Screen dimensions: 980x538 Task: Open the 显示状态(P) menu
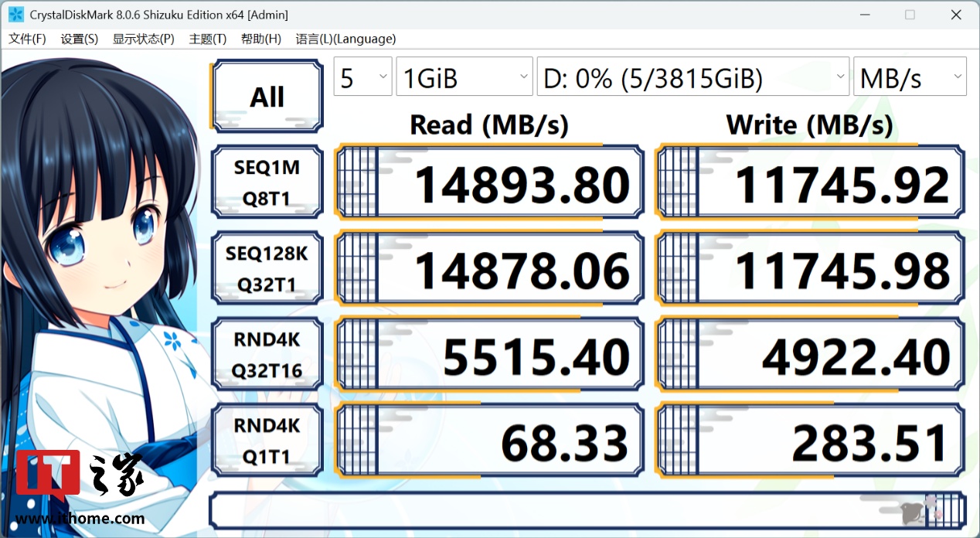(144, 39)
